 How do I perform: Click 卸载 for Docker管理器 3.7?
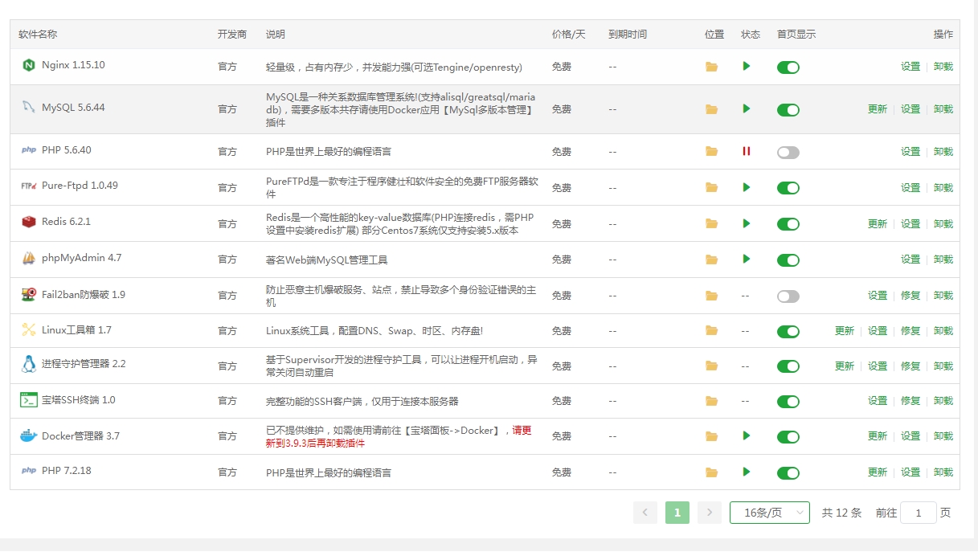coord(943,436)
